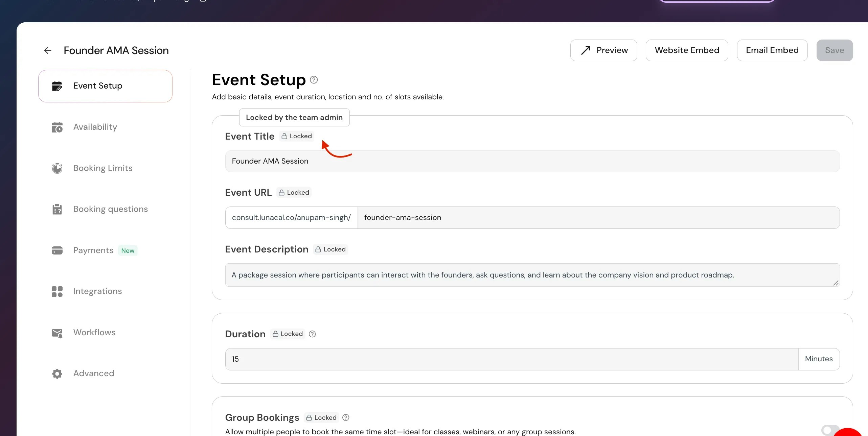Open the Workflows envelope icon

coord(57,333)
